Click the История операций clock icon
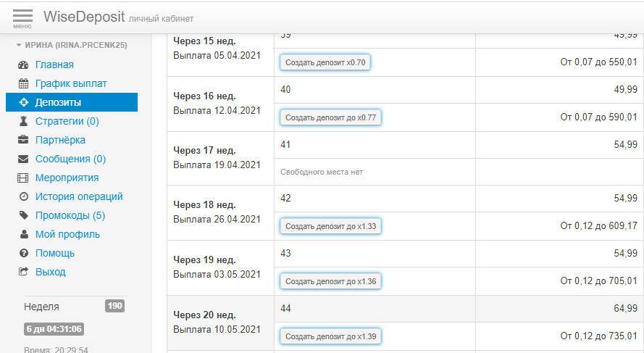 click(23, 197)
